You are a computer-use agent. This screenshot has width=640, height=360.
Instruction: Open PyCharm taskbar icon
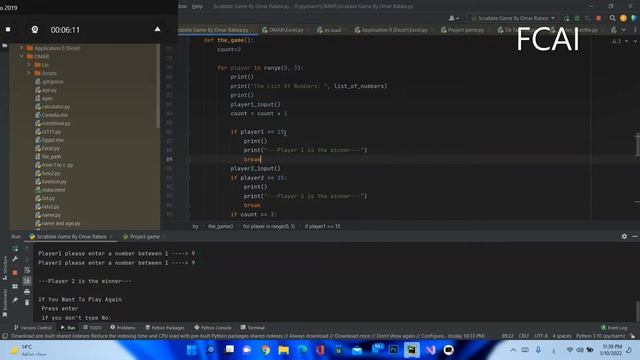tap(412, 350)
